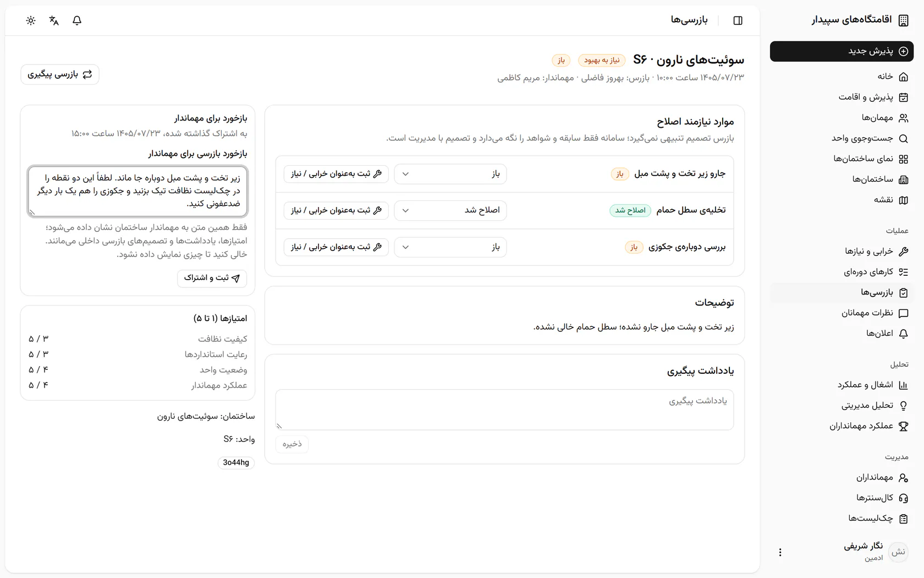Click the trophy icon beside عملکرد مهمانداران
This screenshot has width=924, height=578.
903,426
